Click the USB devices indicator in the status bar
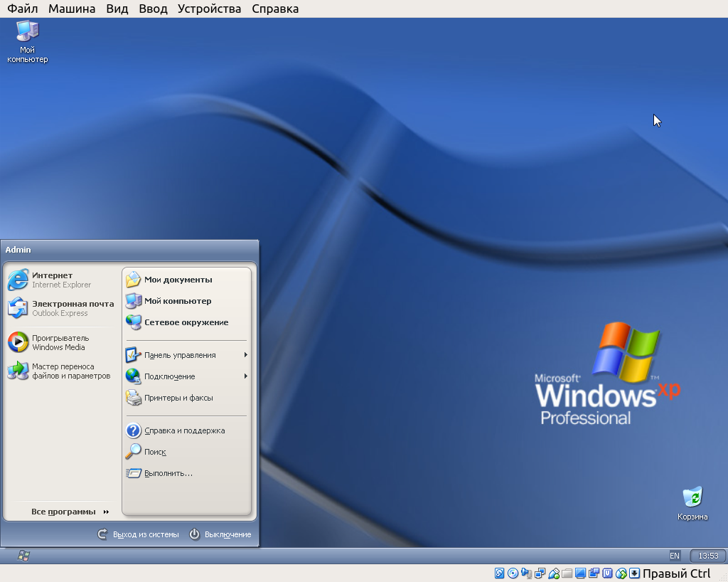 coord(553,573)
